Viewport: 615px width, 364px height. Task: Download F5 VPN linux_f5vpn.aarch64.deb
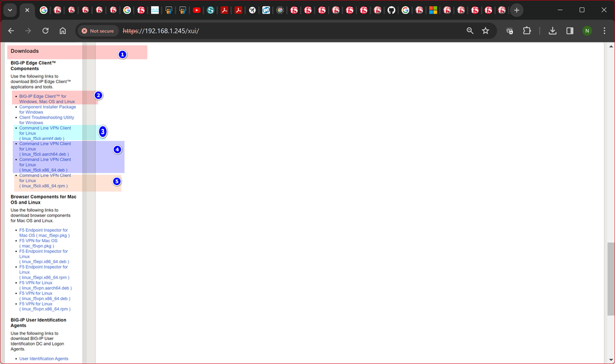[x=46, y=285]
